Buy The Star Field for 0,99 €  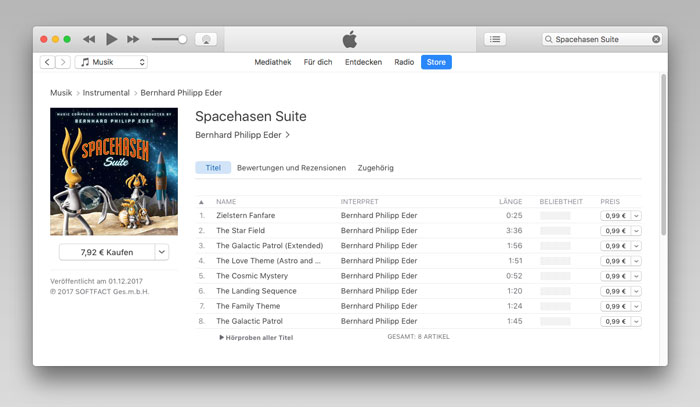pyautogui.click(x=614, y=231)
